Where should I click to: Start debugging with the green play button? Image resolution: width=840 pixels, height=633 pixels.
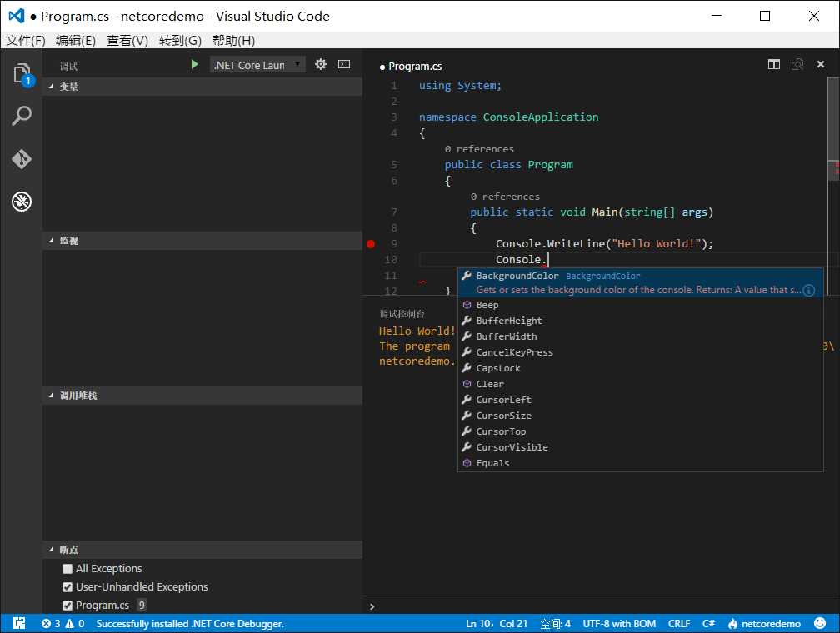click(x=194, y=65)
